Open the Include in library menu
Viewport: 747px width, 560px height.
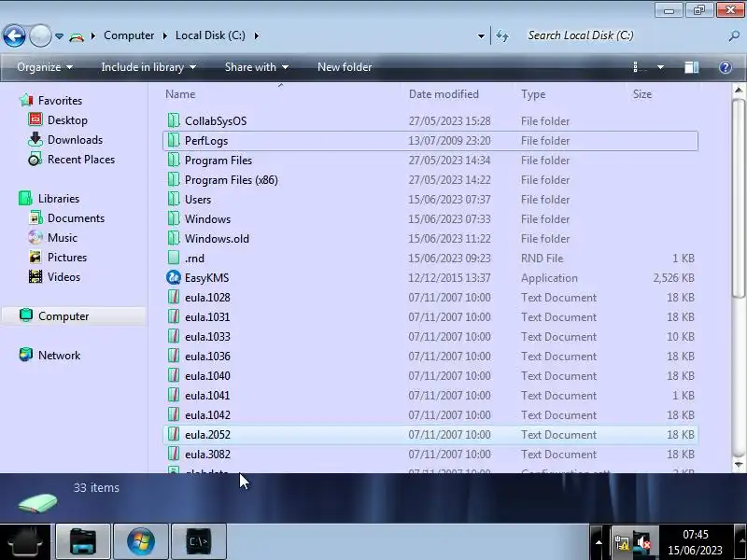coord(148,67)
